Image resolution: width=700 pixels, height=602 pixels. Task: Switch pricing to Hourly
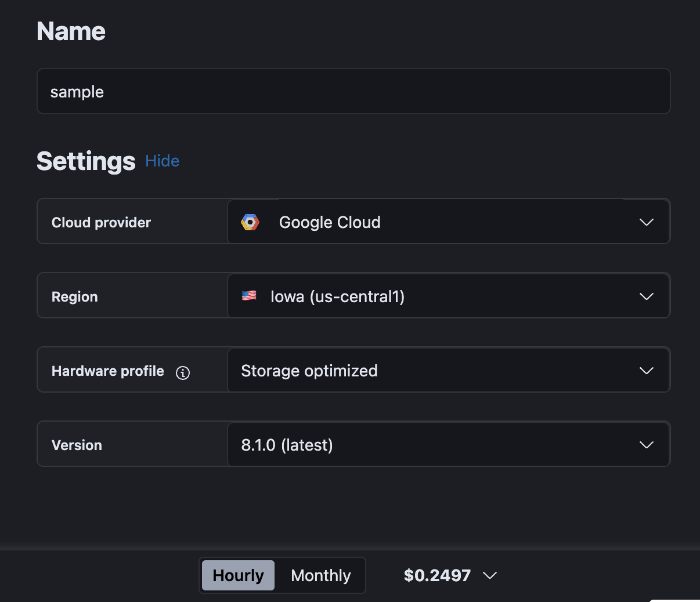pyautogui.click(x=238, y=575)
